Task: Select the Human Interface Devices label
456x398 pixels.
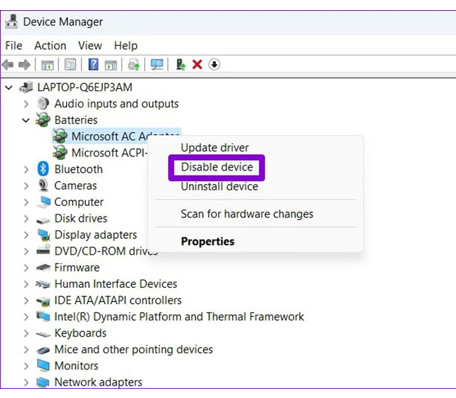Action: coord(116,284)
